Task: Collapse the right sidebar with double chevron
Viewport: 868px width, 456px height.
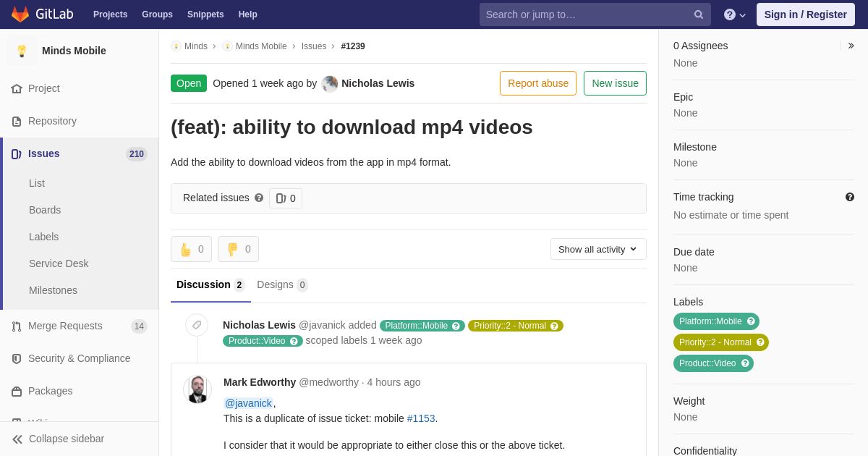Action: point(851,46)
